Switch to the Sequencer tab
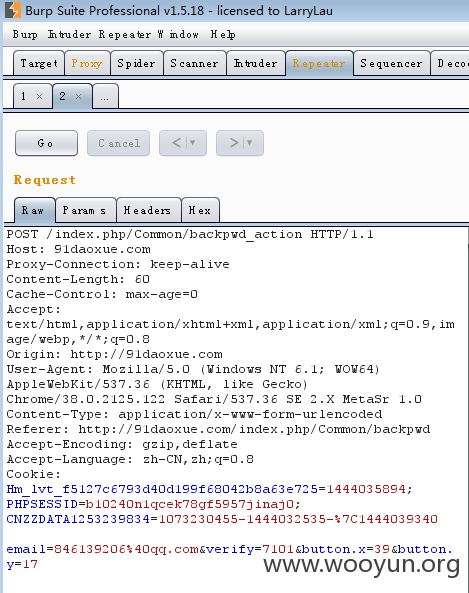Image resolution: width=469 pixels, height=593 pixels. click(x=391, y=63)
